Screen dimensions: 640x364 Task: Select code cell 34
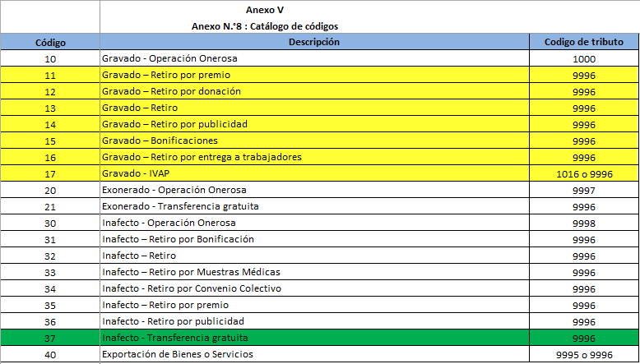tap(50, 288)
